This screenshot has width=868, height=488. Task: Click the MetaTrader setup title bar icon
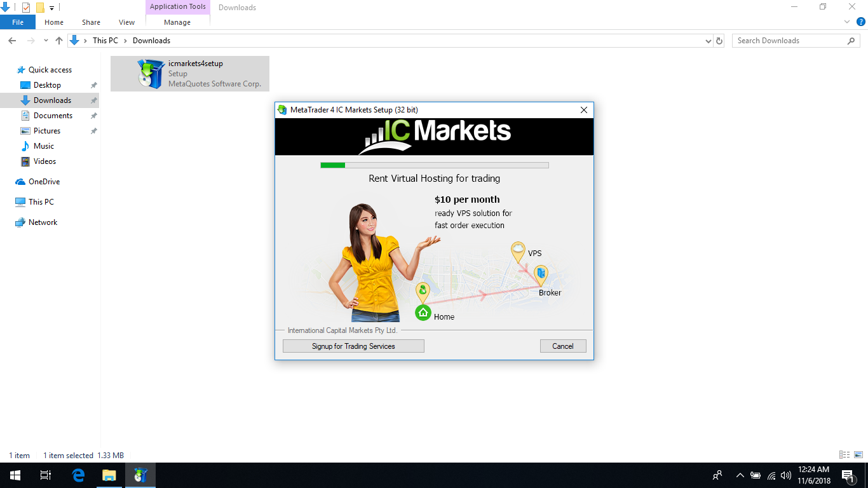coord(282,110)
